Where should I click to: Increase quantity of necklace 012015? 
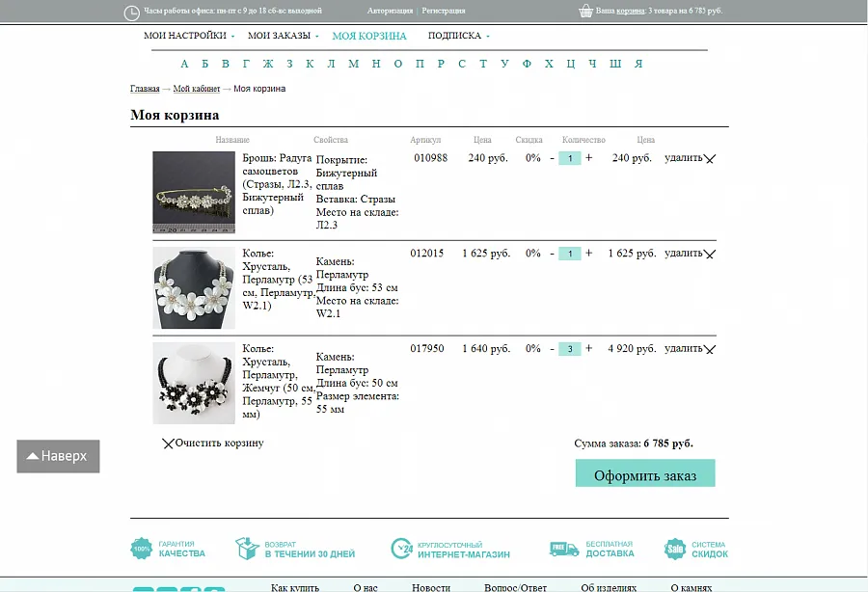click(x=589, y=253)
